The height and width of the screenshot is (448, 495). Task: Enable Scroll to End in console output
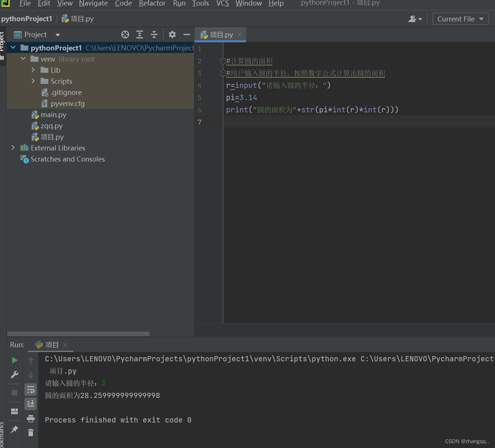coord(31,404)
